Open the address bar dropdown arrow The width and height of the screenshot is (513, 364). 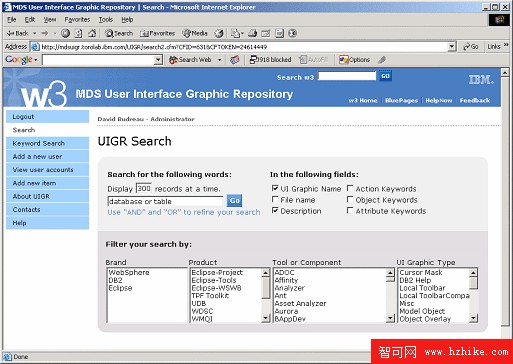pyautogui.click(x=452, y=47)
